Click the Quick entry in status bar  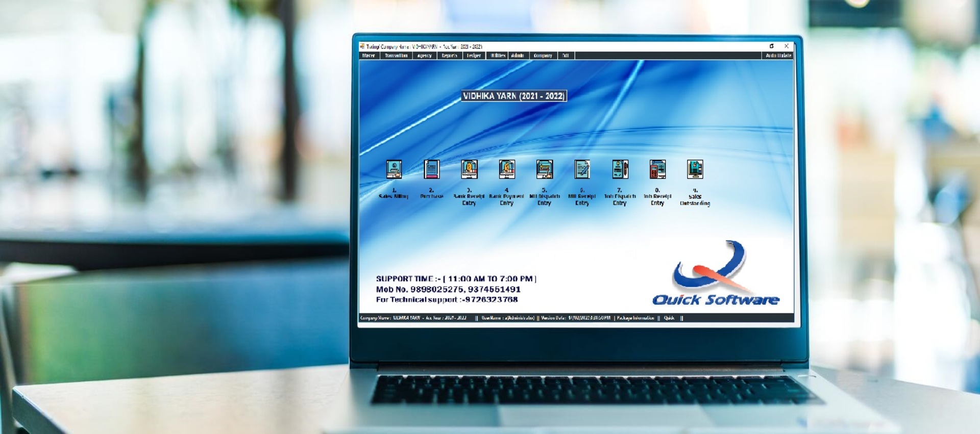click(x=669, y=318)
